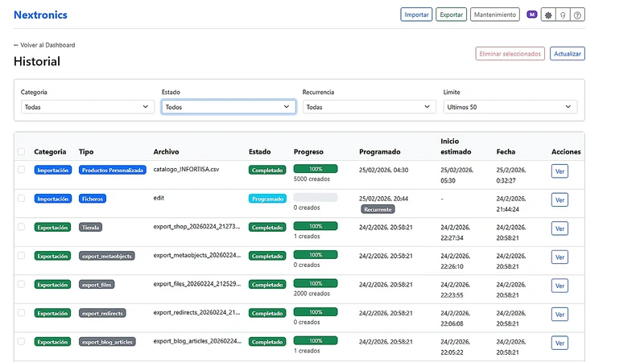The height and width of the screenshot is (362, 644).
Task: View details of the export_shop row
Action: 559,228
